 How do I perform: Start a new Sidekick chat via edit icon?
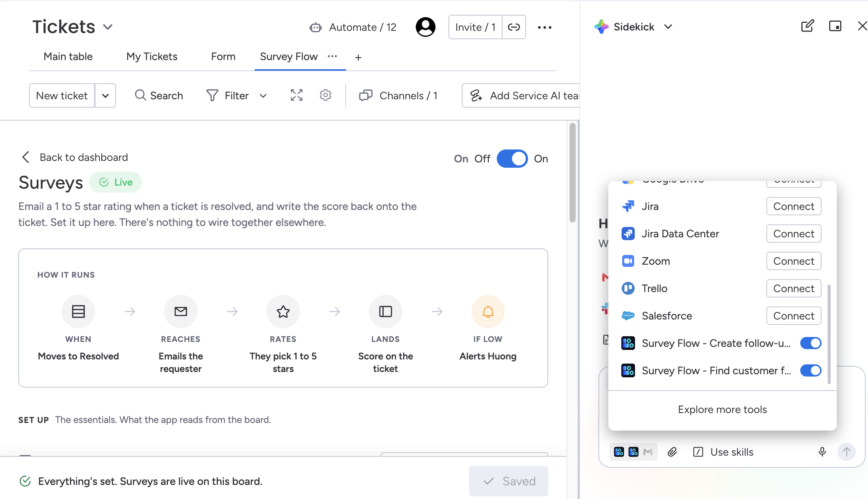coord(807,26)
